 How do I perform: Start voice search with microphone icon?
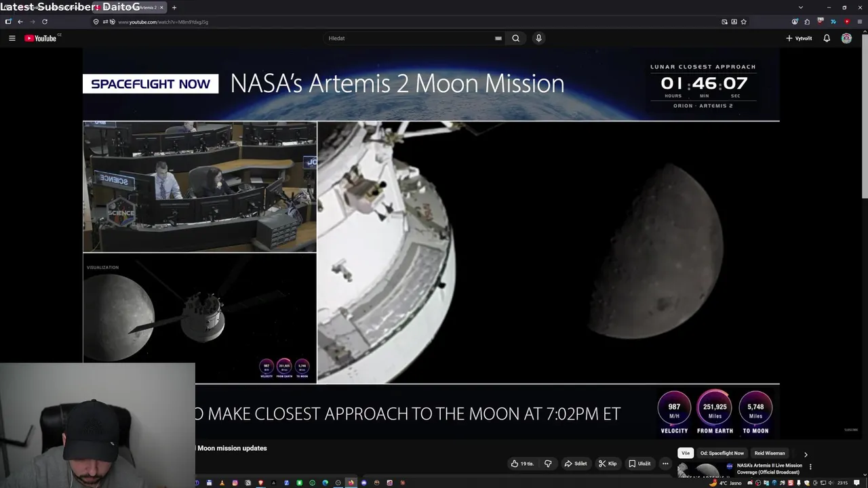point(538,38)
